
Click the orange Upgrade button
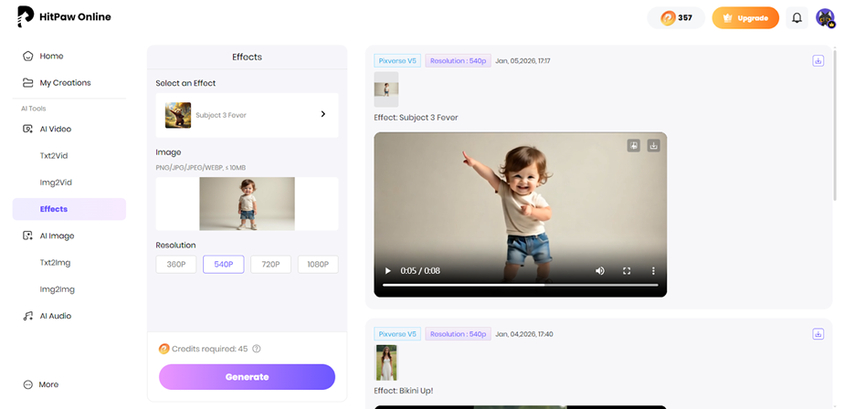(x=745, y=18)
